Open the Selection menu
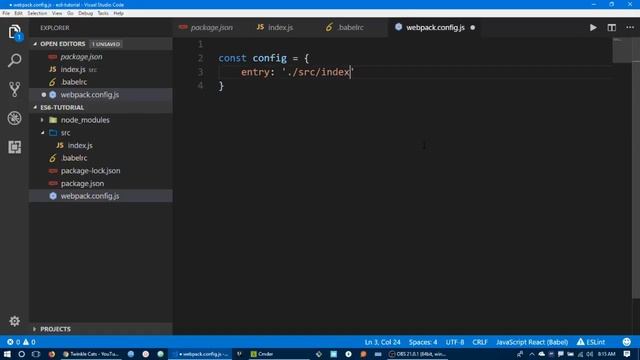 [37, 13]
